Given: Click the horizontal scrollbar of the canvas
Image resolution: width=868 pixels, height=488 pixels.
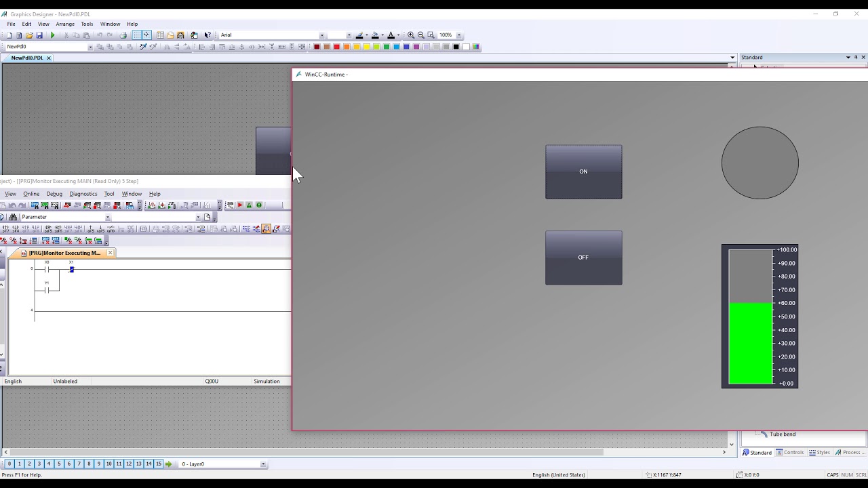Looking at the screenshot, I should pyautogui.click(x=305, y=452).
